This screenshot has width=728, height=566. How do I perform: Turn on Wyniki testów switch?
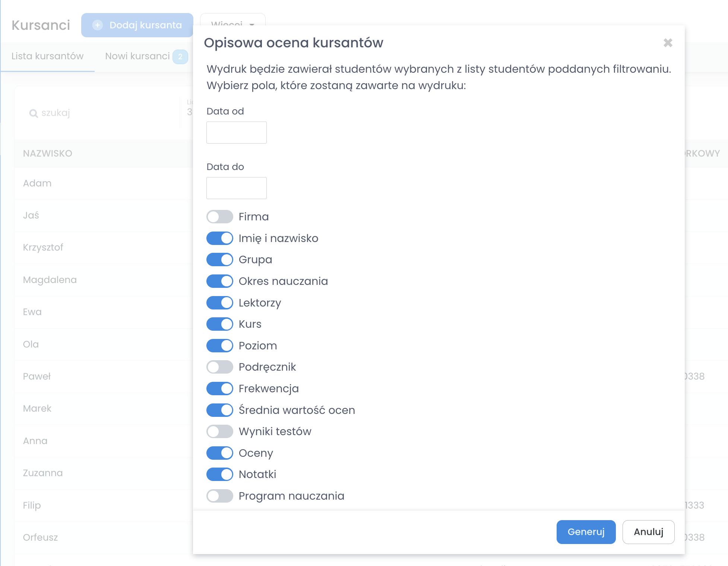pos(220,431)
